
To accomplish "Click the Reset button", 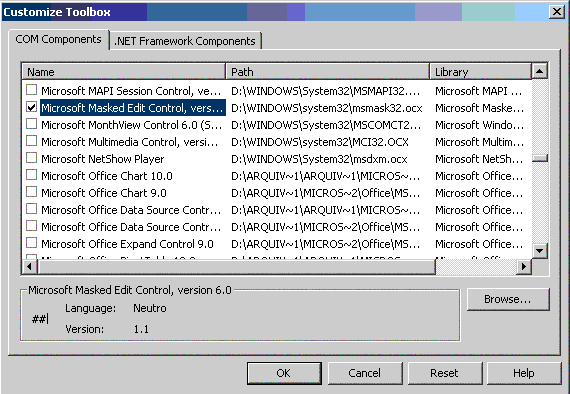I will tap(445, 373).
